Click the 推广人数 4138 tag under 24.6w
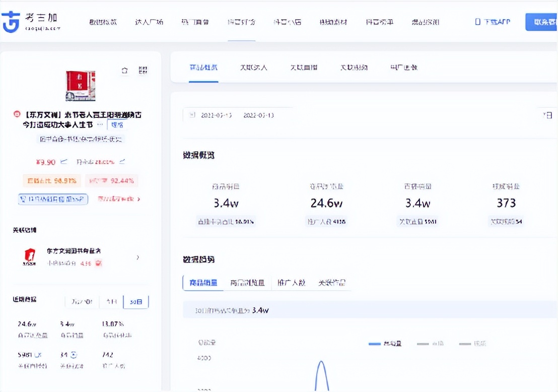Viewport: 558px width, 392px height. (326, 222)
